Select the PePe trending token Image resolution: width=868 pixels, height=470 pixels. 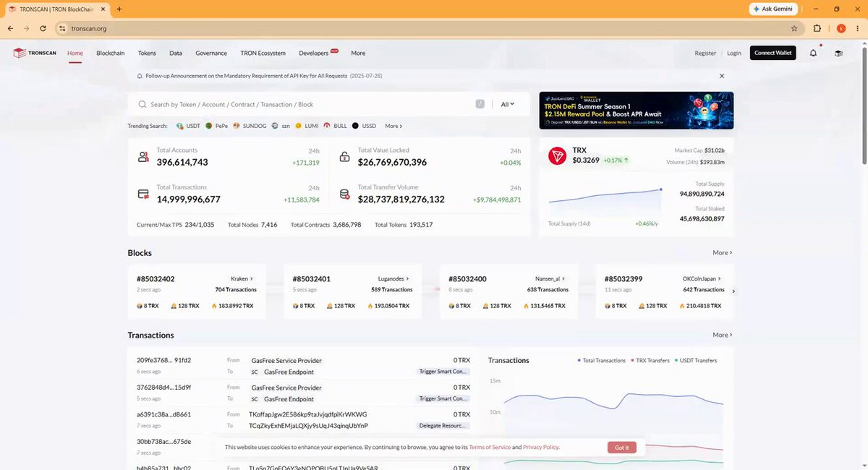tap(216, 126)
